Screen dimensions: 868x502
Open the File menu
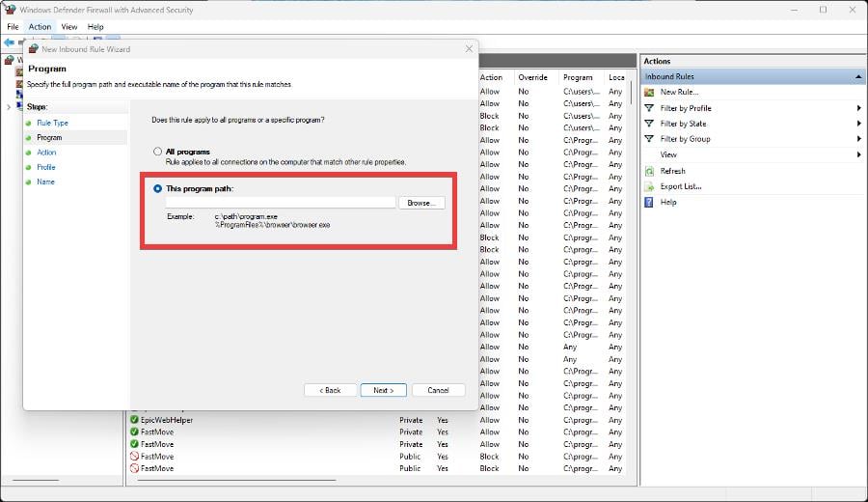pyautogui.click(x=13, y=27)
